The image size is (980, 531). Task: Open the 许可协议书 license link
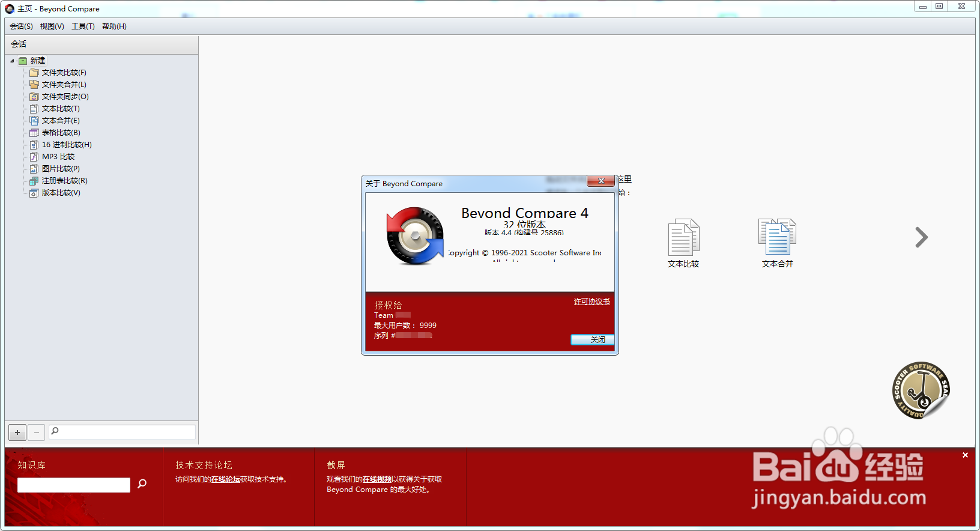click(591, 302)
